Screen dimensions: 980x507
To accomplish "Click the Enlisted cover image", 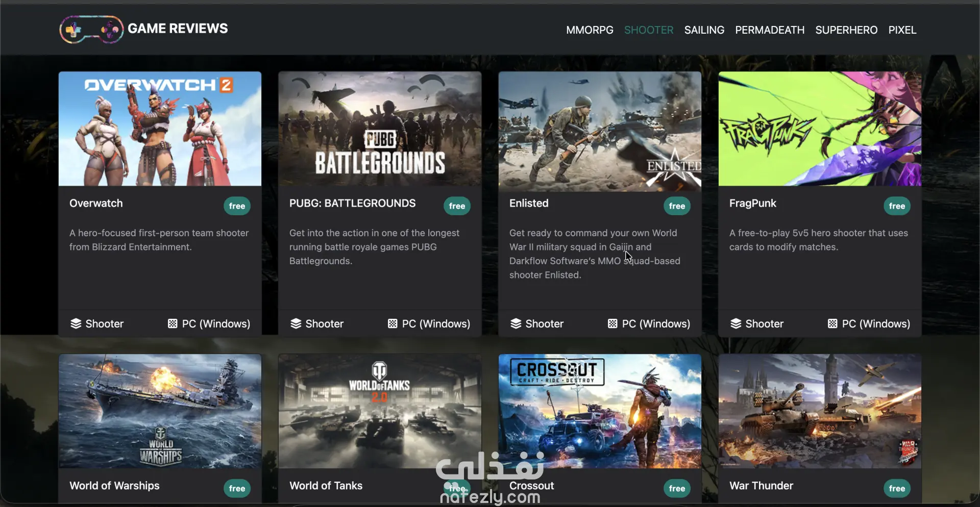I will tap(600, 132).
